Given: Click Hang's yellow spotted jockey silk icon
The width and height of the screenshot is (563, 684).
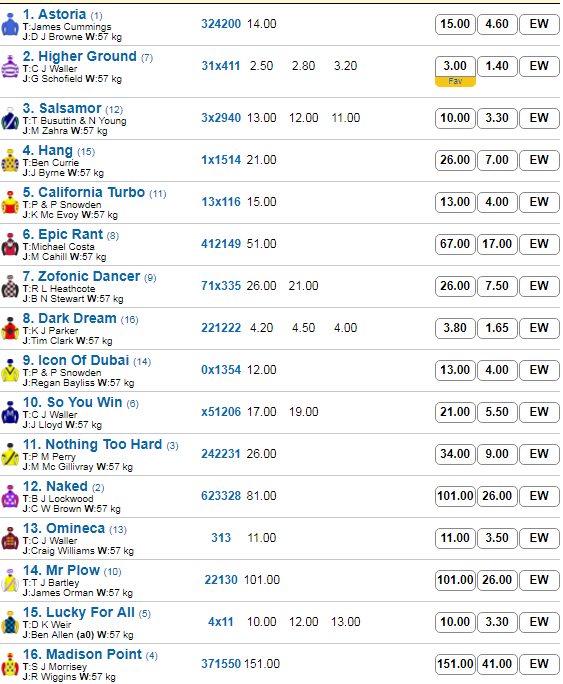Looking at the screenshot, I should click(10, 161).
